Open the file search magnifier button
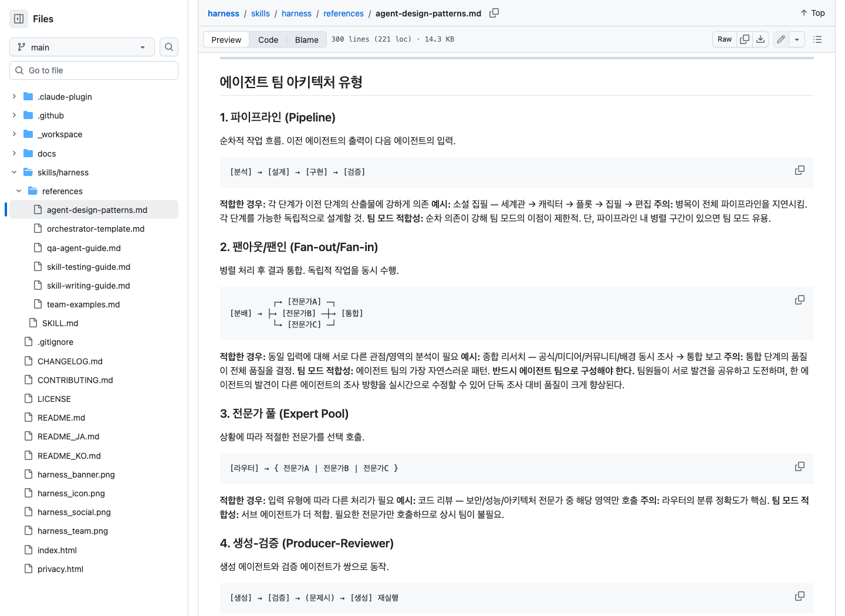 click(169, 47)
